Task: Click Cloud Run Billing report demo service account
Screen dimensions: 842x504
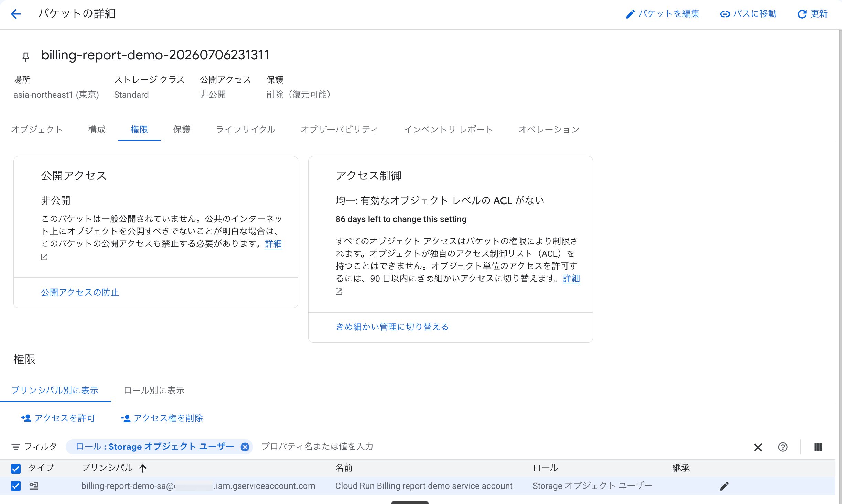Action: [x=424, y=486]
